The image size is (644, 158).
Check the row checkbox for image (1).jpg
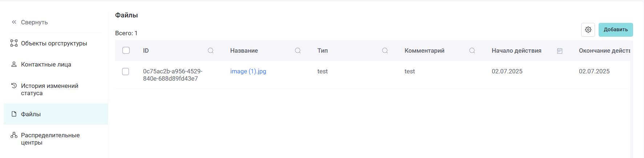126,72
